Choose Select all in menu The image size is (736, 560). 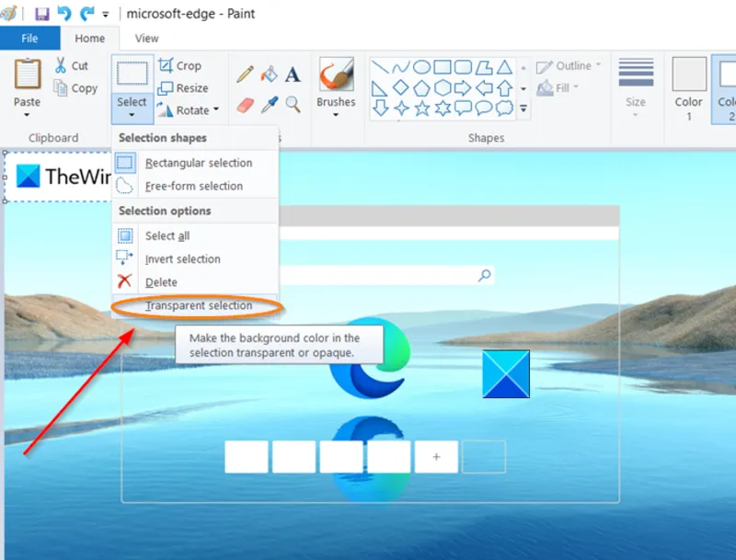point(195,236)
